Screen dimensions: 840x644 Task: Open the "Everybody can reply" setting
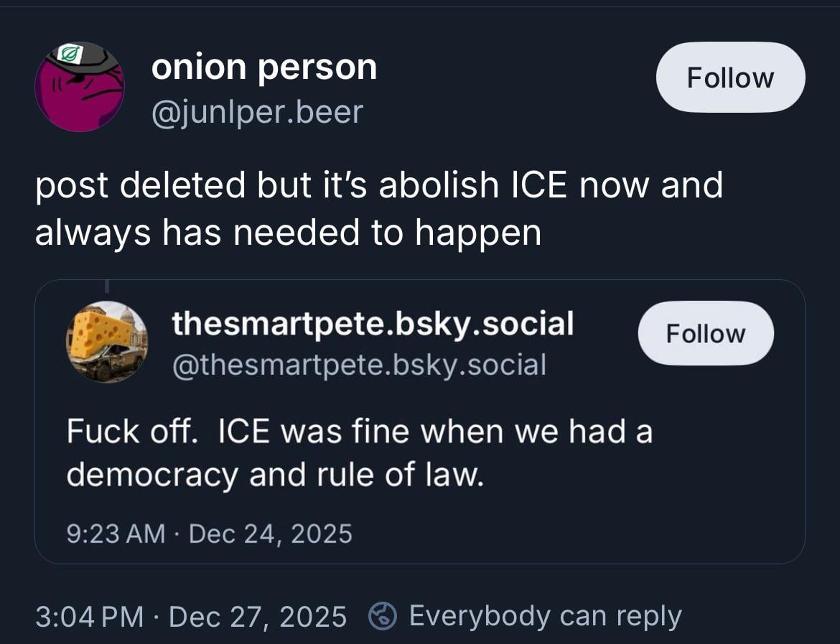point(544,616)
